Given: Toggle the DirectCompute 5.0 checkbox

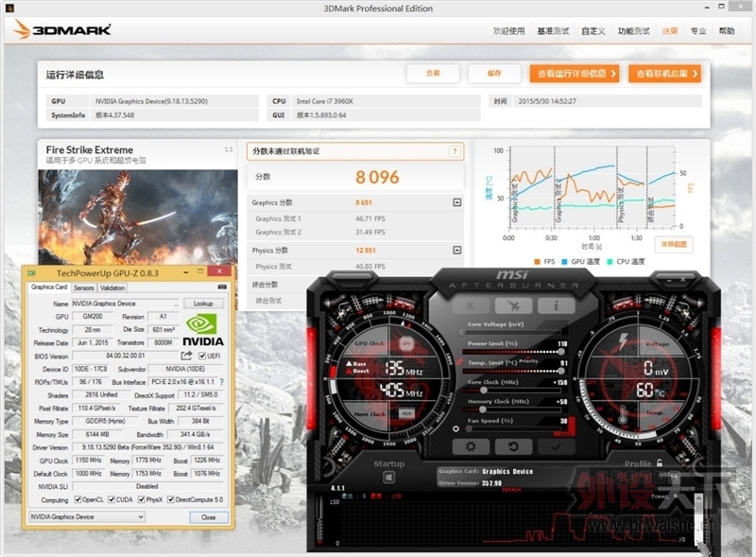Looking at the screenshot, I should [x=171, y=499].
